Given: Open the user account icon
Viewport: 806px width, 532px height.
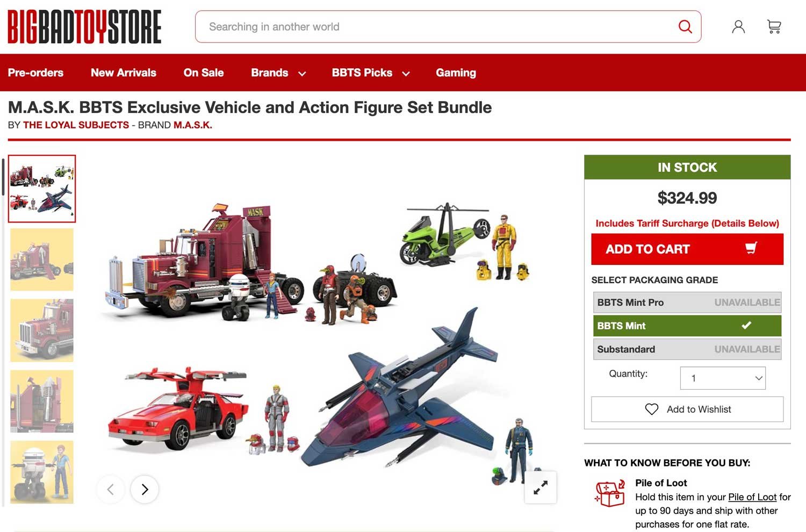Looking at the screenshot, I should (738, 26).
